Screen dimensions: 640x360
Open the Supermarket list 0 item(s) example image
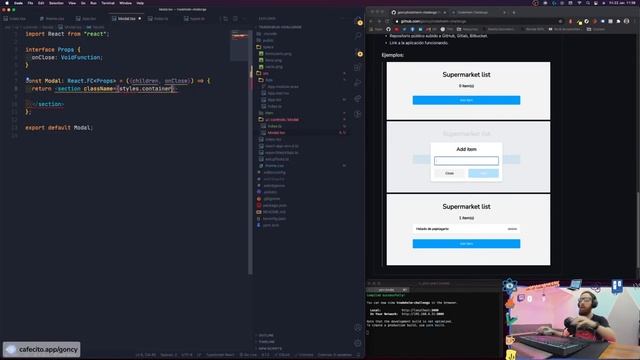[468, 91]
